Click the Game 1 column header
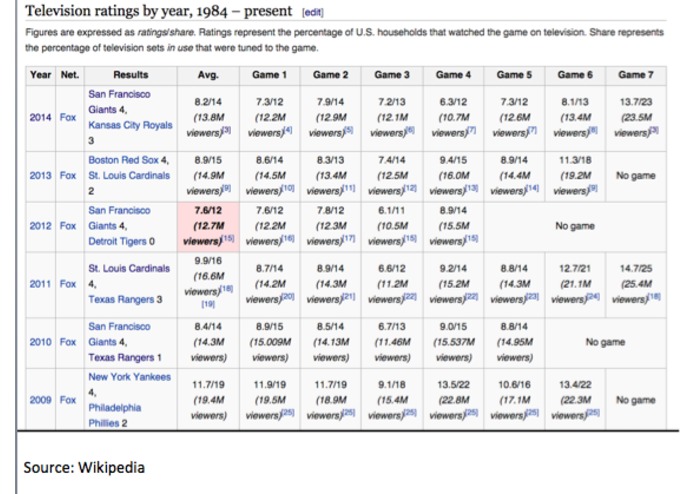695x494 pixels. [x=269, y=75]
